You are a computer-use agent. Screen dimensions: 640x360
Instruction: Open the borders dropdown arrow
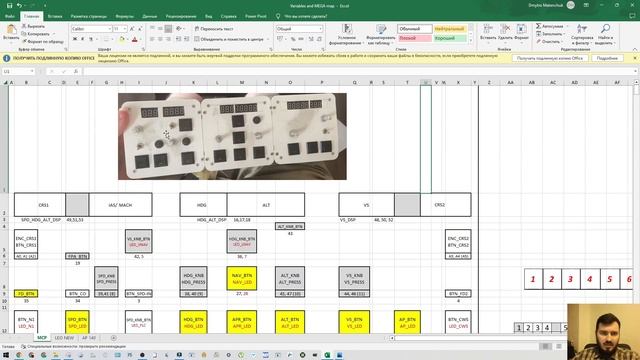[113, 39]
